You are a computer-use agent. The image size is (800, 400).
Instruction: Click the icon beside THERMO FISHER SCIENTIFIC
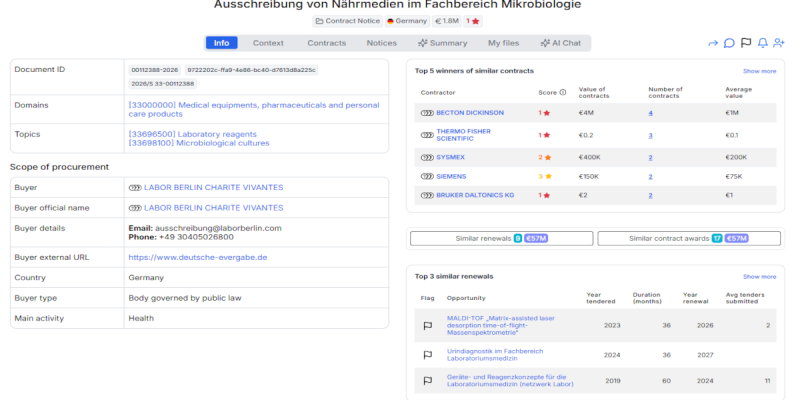tap(427, 135)
